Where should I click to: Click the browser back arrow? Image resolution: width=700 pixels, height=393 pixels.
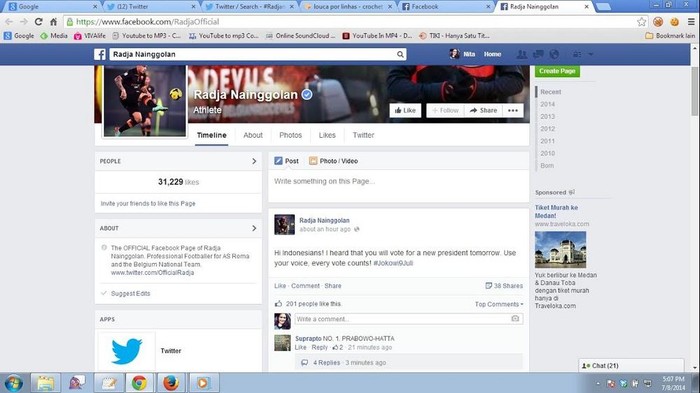pos(9,21)
